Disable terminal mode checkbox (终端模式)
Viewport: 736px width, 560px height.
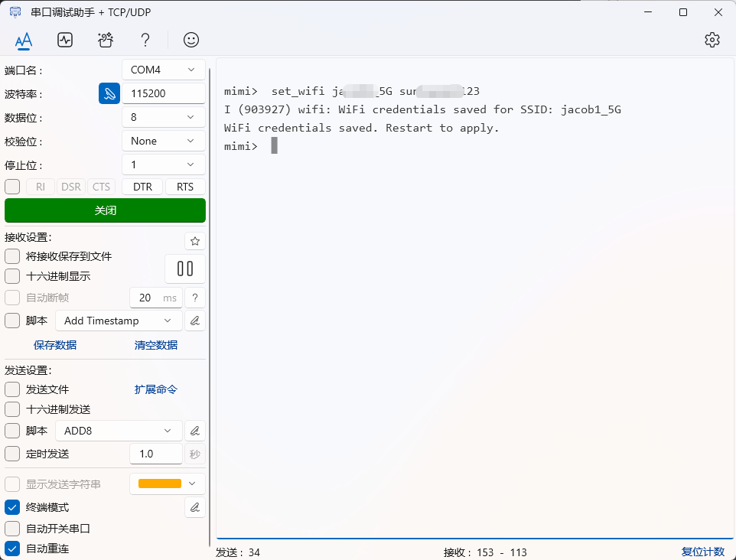(x=12, y=507)
